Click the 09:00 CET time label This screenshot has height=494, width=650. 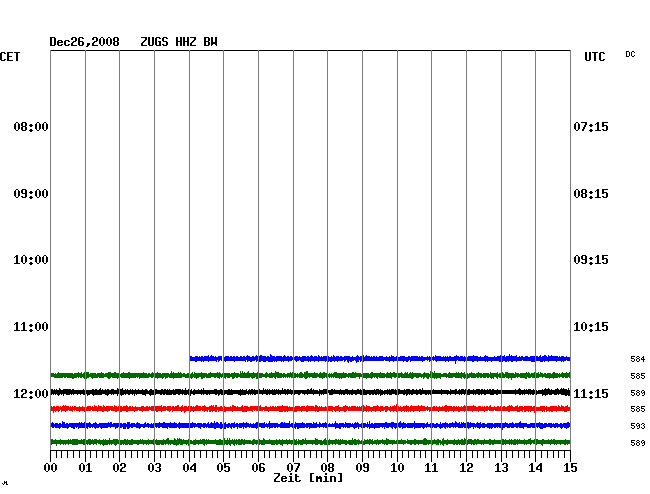(x=31, y=194)
